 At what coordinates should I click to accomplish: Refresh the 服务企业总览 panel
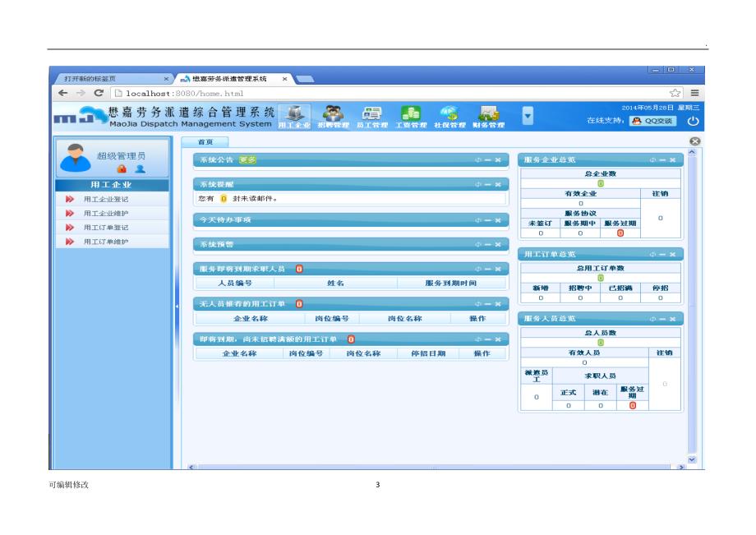point(652,160)
